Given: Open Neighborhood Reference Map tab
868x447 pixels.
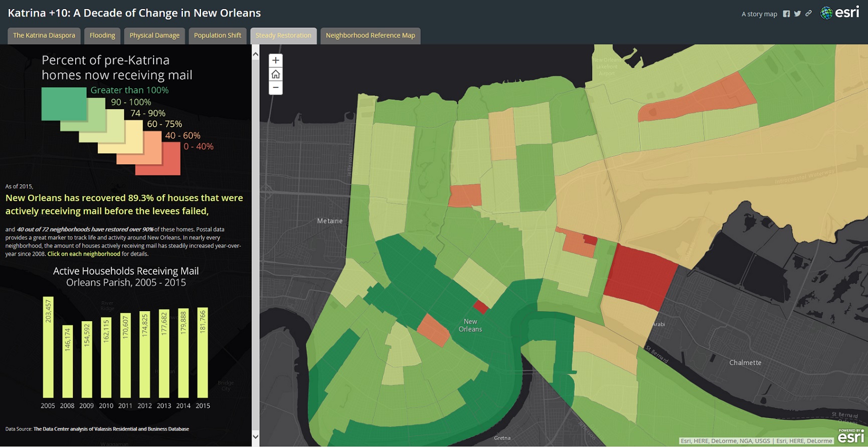Looking at the screenshot, I should 370,36.
